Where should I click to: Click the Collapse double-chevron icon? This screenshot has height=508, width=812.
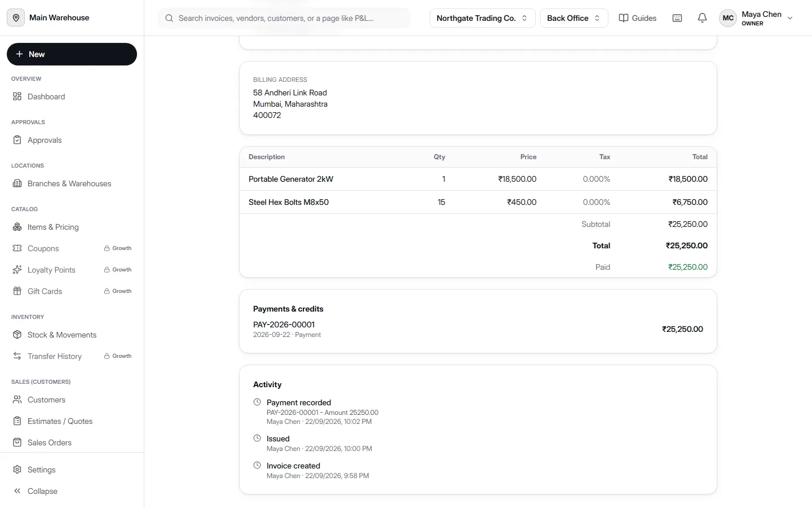click(17, 491)
